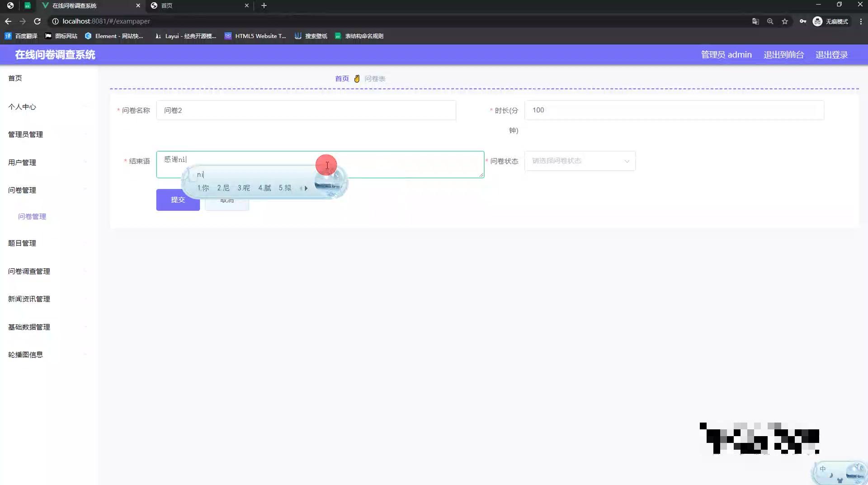Click the 问卷名称 input showing 问卷2

coord(307,110)
